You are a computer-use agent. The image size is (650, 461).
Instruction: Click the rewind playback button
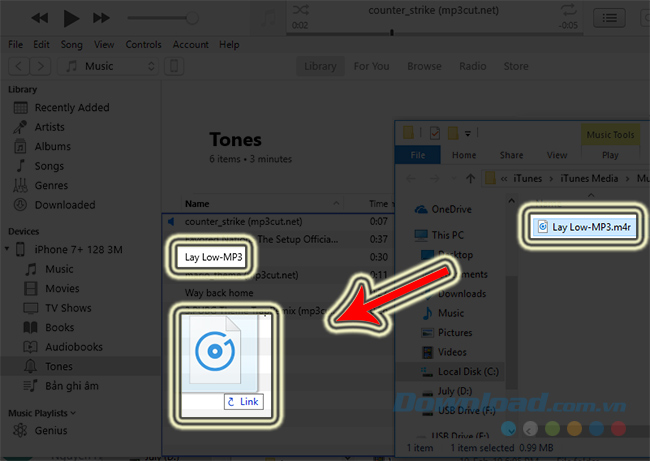click(40, 18)
